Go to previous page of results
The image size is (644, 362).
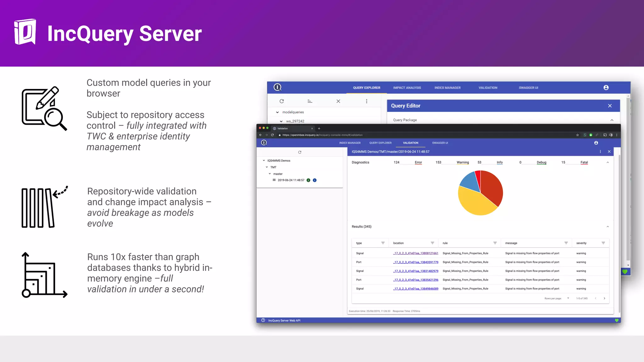[596, 298]
